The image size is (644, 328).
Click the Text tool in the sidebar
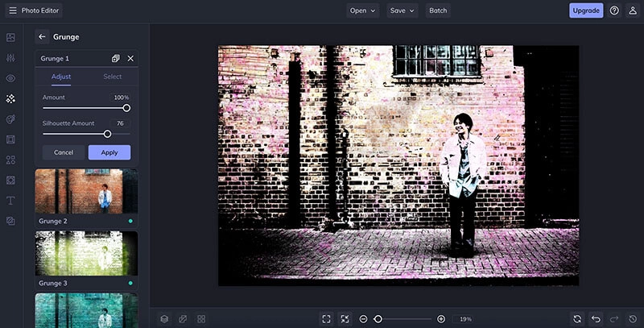pos(10,200)
